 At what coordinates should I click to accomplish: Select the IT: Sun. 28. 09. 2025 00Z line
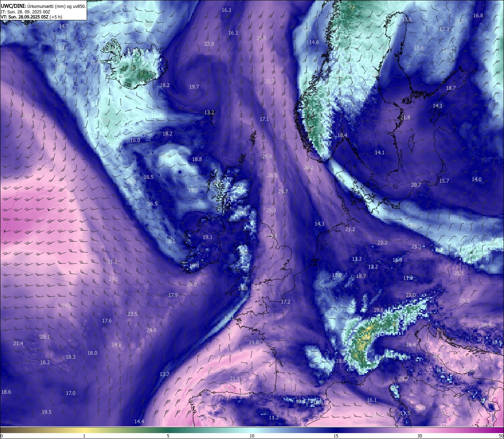click(25, 12)
